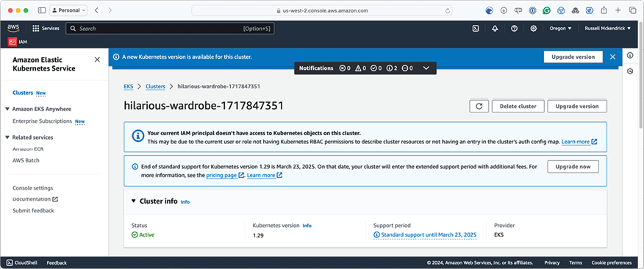
Task: Click the AWS logo home icon
Action: (x=13, y=28)
